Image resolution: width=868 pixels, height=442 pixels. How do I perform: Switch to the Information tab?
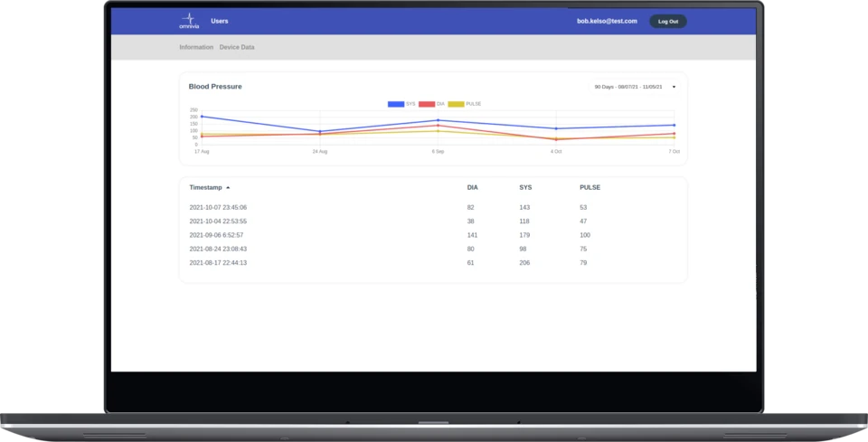pos(196,47)
